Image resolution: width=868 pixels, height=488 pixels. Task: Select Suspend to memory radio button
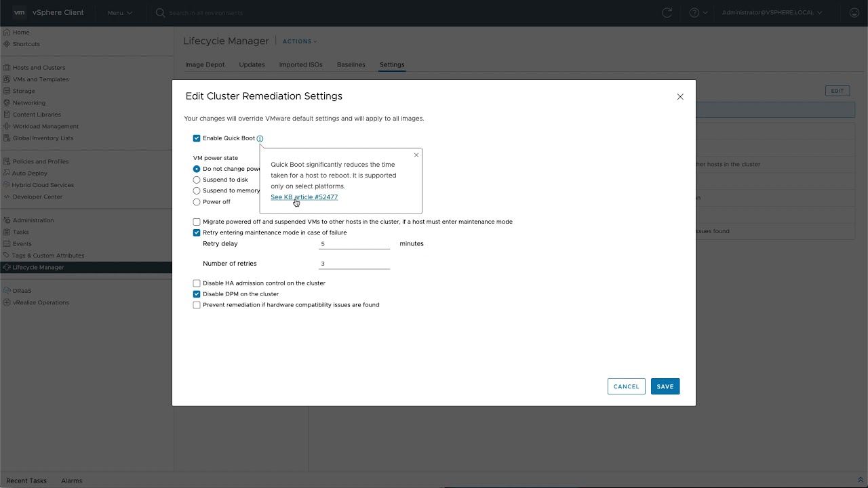click(x=197, y=190)
